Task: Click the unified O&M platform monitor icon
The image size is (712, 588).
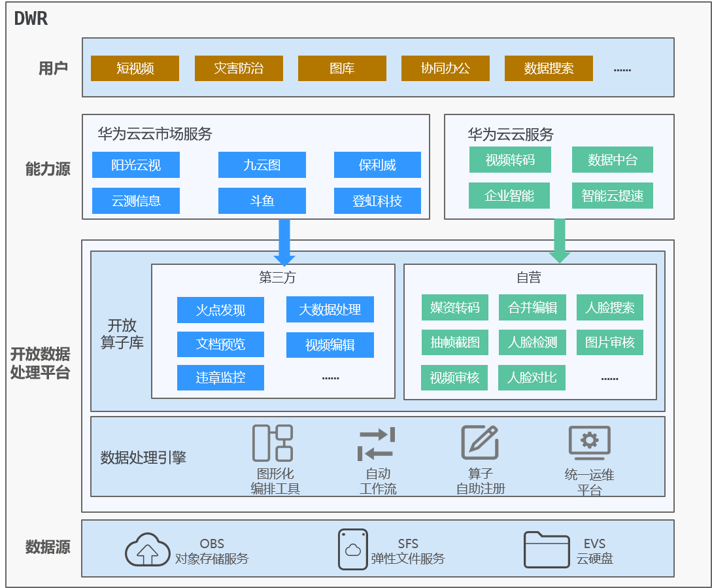Action: [589, 443]
